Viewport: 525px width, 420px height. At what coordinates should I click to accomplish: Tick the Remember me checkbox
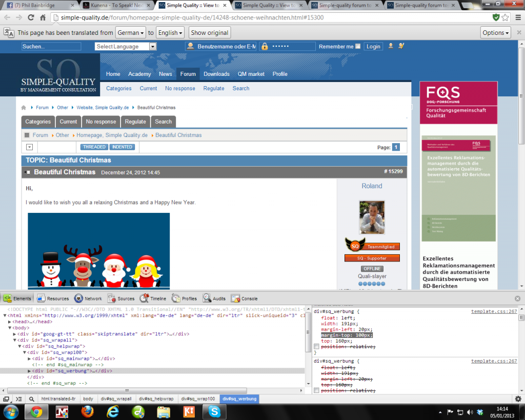[358, 47]
